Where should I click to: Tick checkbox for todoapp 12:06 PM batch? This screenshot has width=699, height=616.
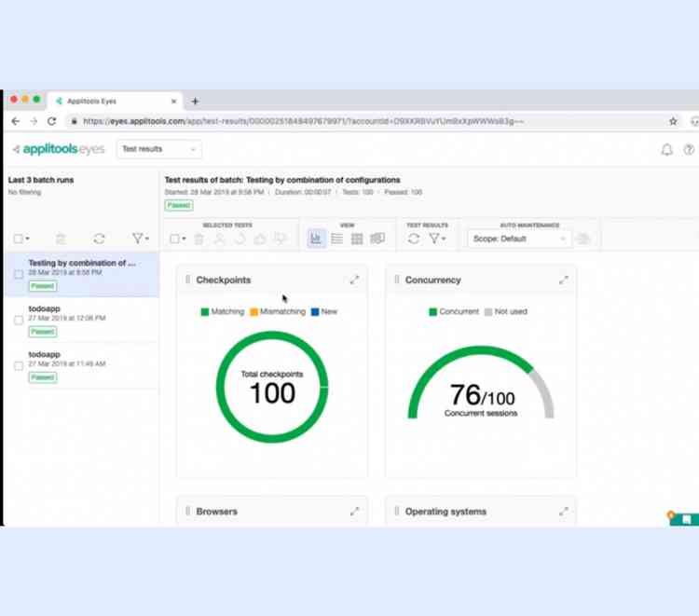coord(19,320)
